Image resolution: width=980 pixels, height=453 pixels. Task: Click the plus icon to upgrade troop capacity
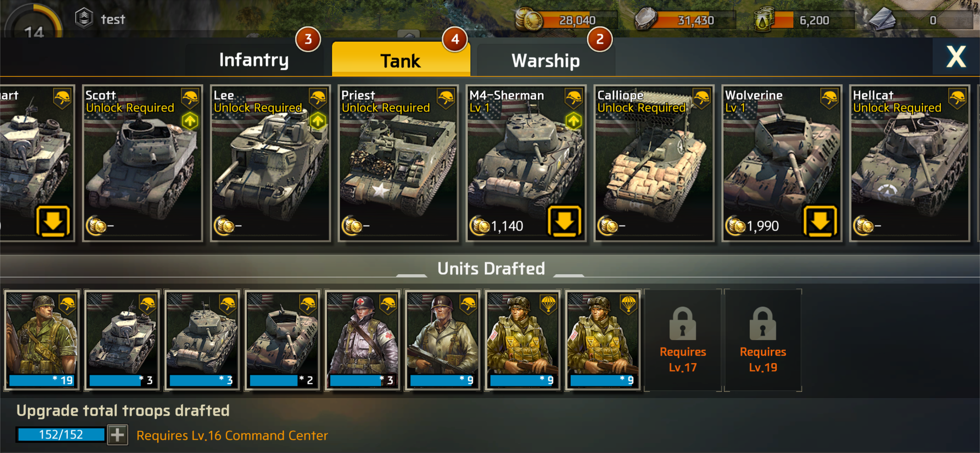[117, 435]
